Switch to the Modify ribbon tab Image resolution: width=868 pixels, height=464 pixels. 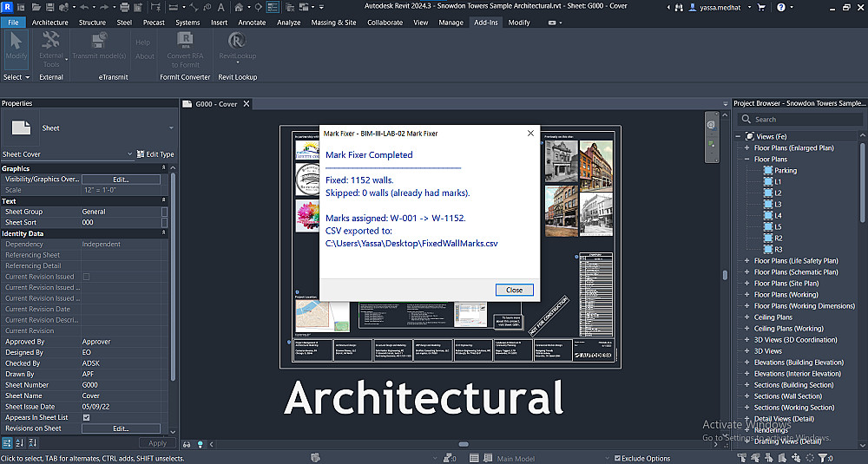click(x=519, y=23)
